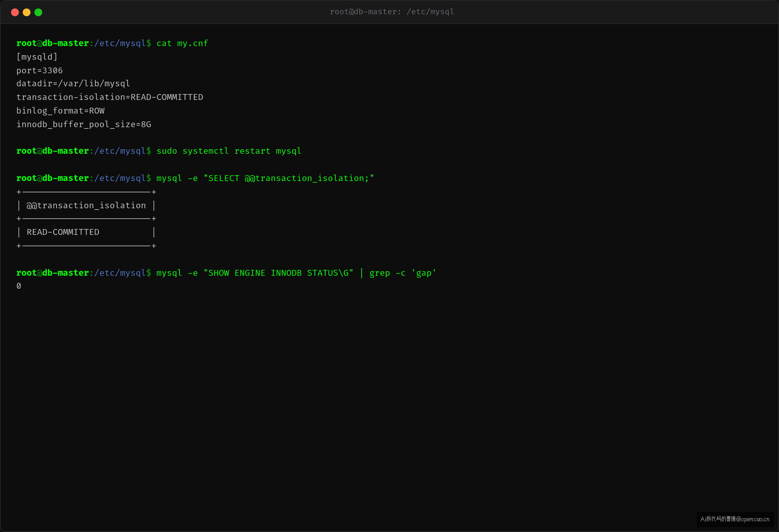This screenshot has width=779, height=532.
Task: Click the window title root@db-master: /etc/mysql
Action: point(392,12)
